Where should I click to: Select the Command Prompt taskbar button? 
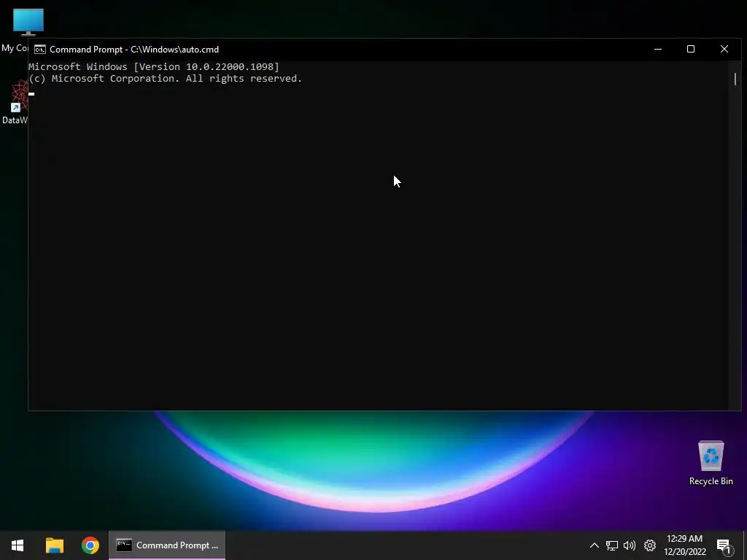(167, 545)
